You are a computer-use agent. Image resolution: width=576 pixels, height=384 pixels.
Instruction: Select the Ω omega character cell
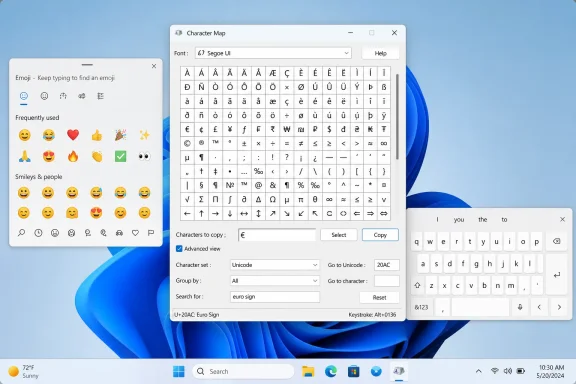273,200
